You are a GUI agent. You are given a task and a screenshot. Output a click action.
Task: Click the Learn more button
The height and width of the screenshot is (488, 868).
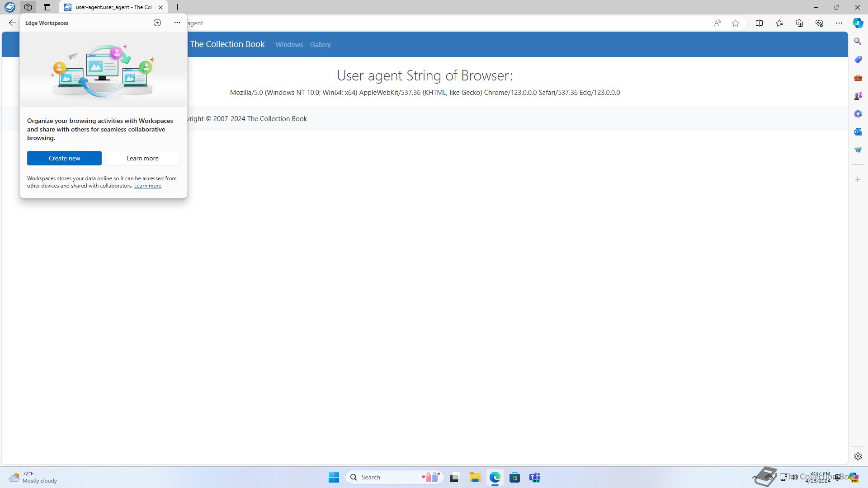click(x=142, y=158)
